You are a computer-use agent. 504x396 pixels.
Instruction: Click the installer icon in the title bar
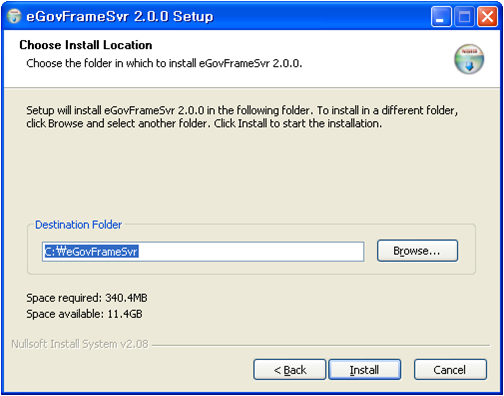coord(14,16)
